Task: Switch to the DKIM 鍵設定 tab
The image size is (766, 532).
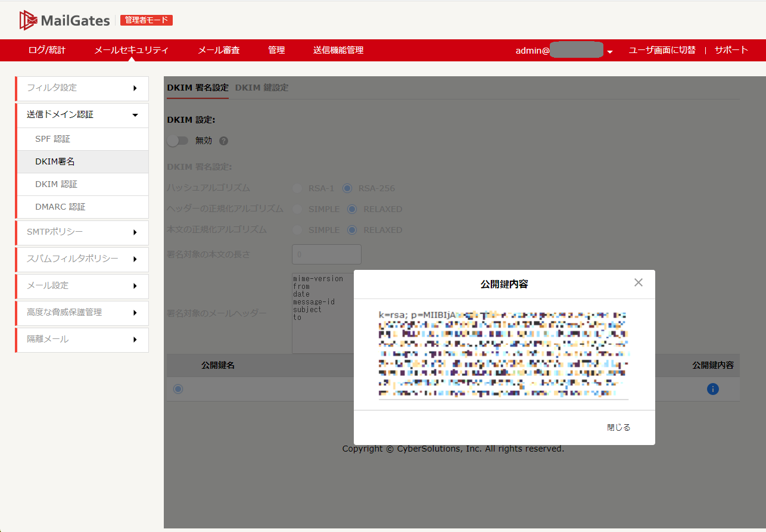Action: (x=261, y=88)
